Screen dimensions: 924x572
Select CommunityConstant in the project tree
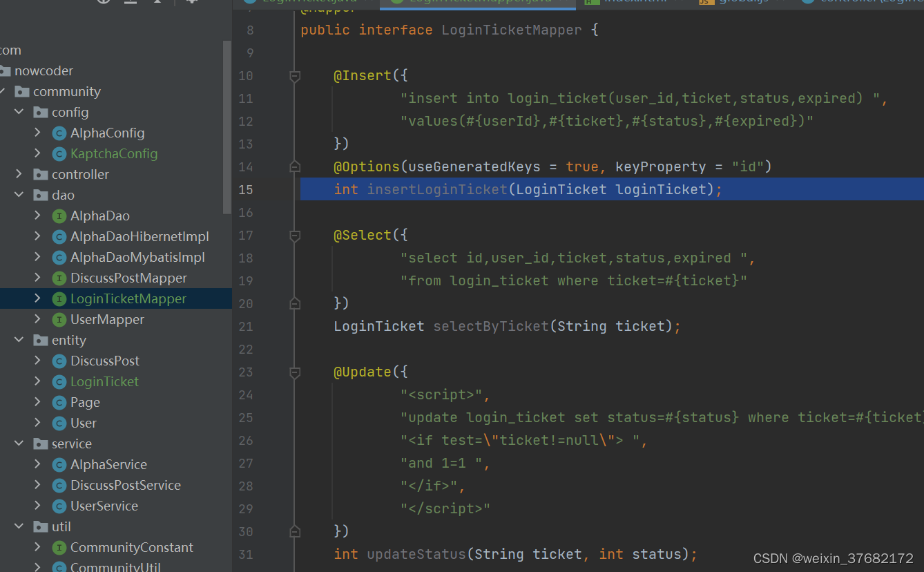pos(132,547)
